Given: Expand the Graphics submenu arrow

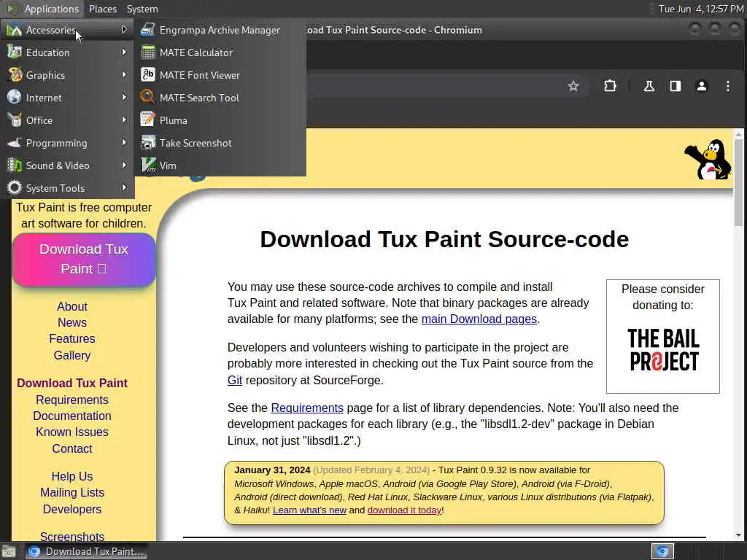Looking at the screenshot, I should [x=124, y=75].
